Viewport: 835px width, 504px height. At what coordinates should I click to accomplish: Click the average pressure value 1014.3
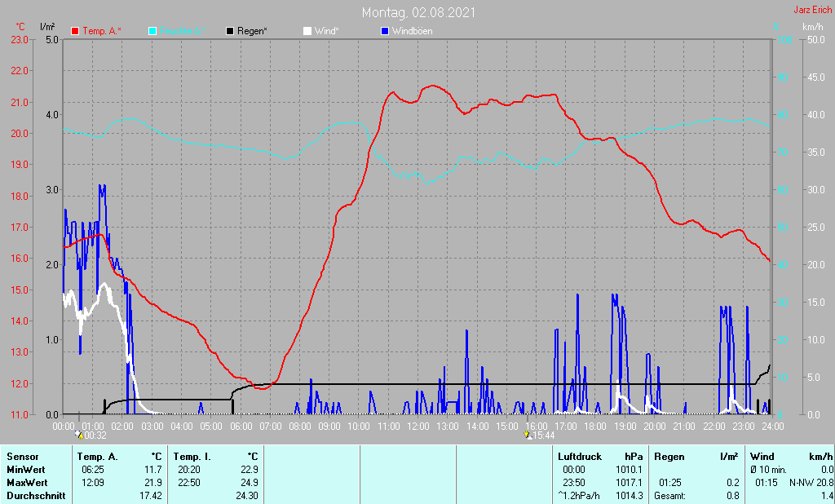point(629,496)
